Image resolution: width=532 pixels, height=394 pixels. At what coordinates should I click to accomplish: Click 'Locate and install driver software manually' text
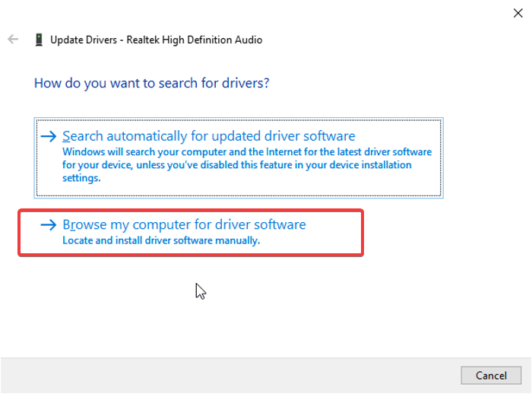click(x=161, y=240)
